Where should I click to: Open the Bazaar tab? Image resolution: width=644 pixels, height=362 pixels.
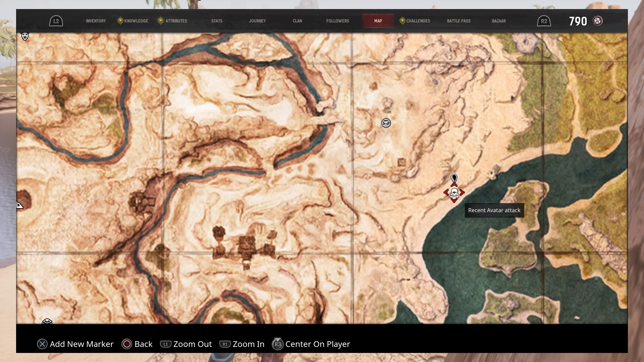(x=499, y=21)
